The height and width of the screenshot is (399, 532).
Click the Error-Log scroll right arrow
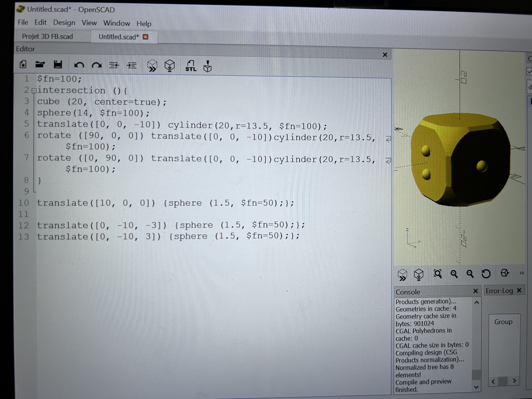514,381
